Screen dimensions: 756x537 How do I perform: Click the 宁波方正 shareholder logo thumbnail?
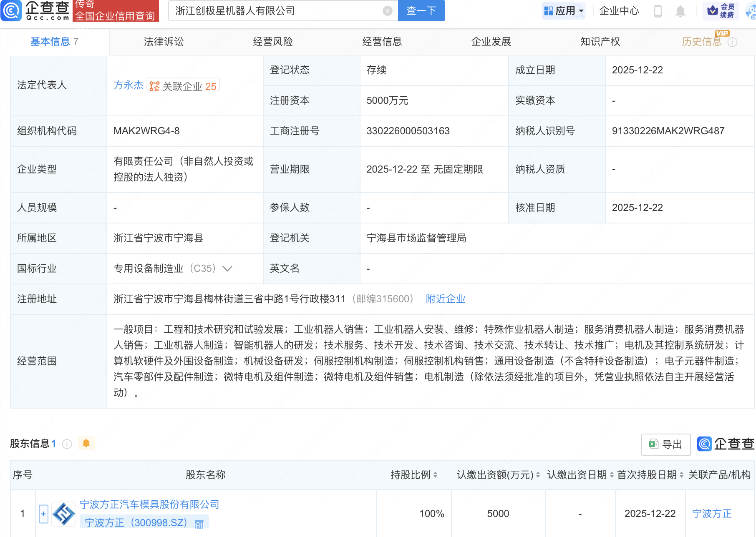tap(64, 514)
